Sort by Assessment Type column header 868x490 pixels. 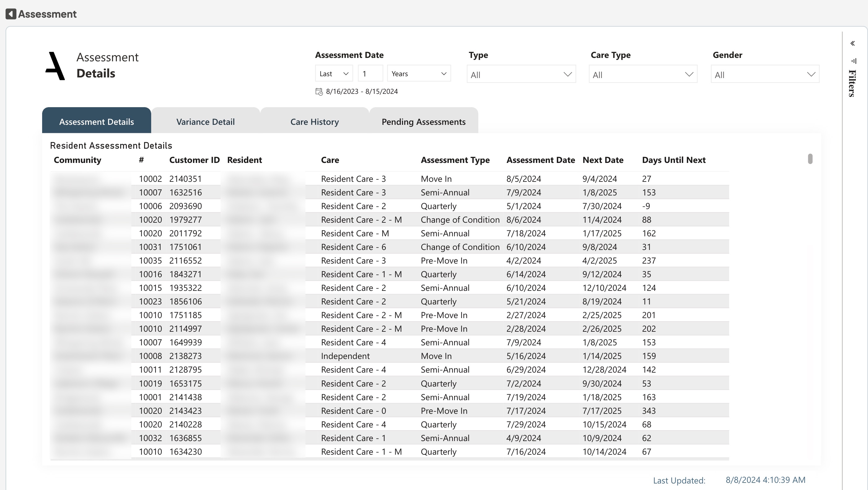click(455, 160)
